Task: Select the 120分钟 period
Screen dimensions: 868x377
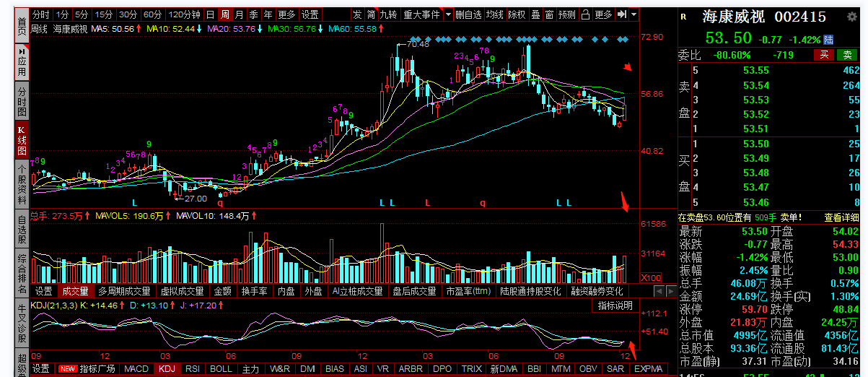Action: (184, 14)
